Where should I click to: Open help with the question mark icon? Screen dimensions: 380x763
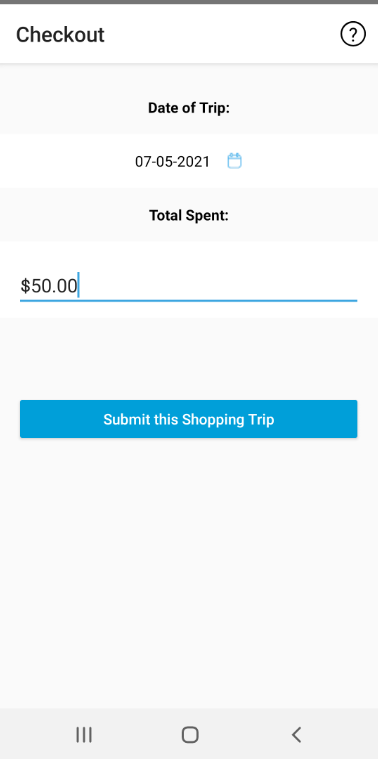(x=352, y=35)
